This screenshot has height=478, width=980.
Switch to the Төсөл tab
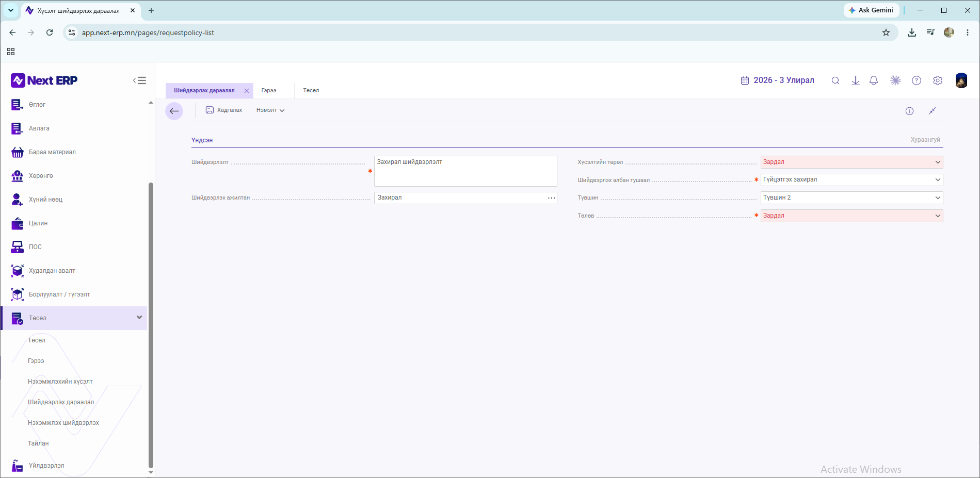pos(311,91)
